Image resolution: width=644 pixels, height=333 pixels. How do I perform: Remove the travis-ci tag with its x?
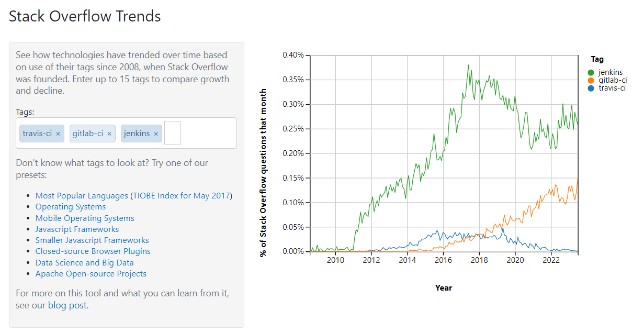pyautogui.click(x=58, y=134)
